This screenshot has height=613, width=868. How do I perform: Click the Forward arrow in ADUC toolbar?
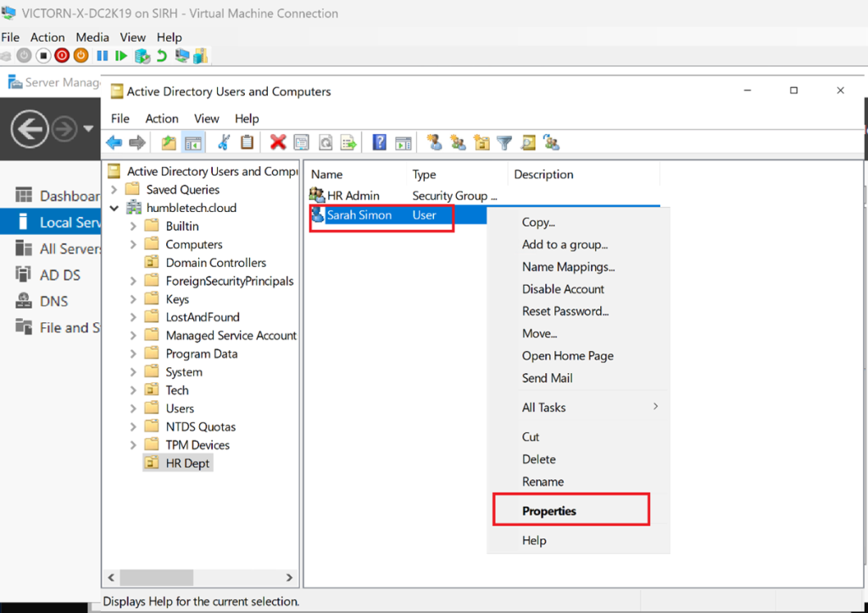[x=136, y=143]
